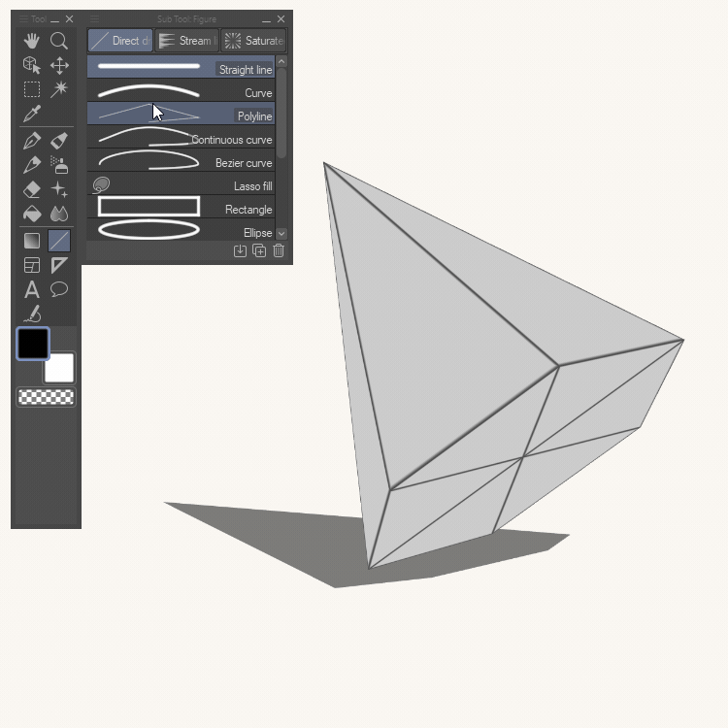Select the Curve sub tool
The image size is (728, 728).
[x=182, y=90]
